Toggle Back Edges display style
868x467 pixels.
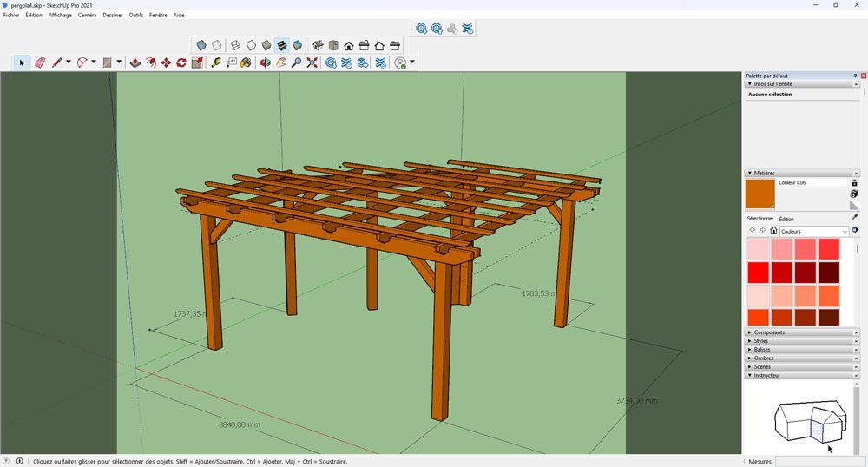tap(217, 45)
